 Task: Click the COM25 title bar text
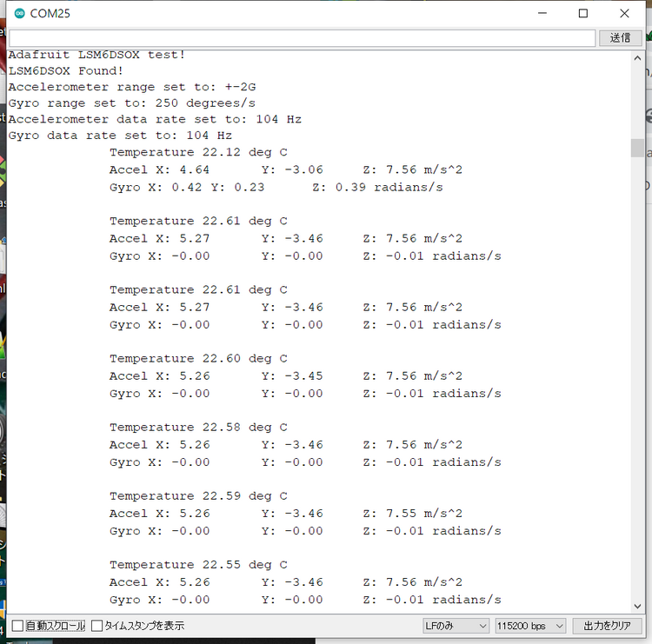(51, 13)
